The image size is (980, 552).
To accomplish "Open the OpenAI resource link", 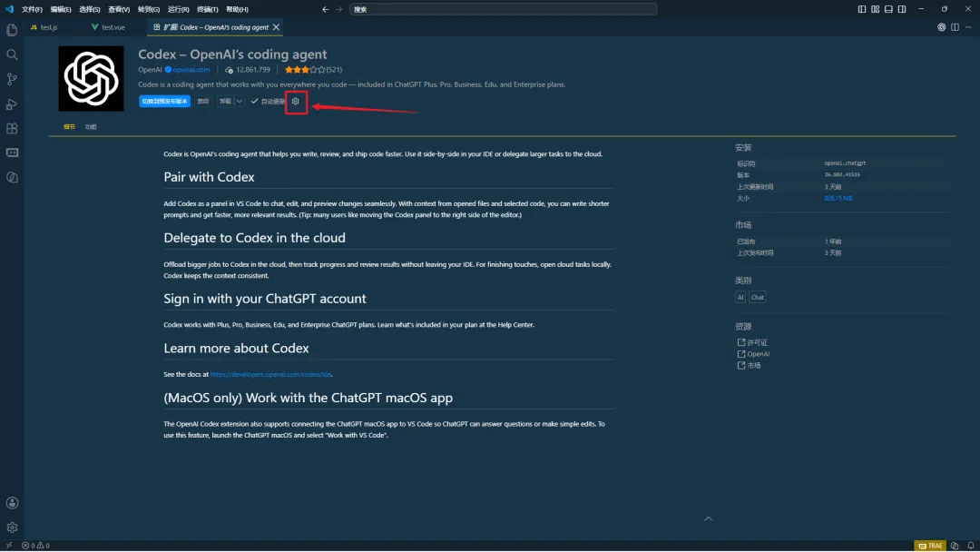I will (x=754, y=354).
